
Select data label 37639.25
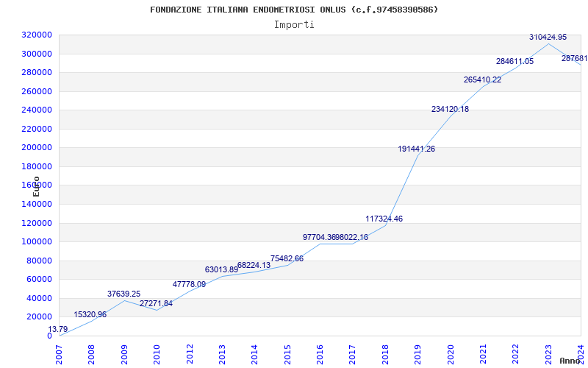[x=123, y=294]
